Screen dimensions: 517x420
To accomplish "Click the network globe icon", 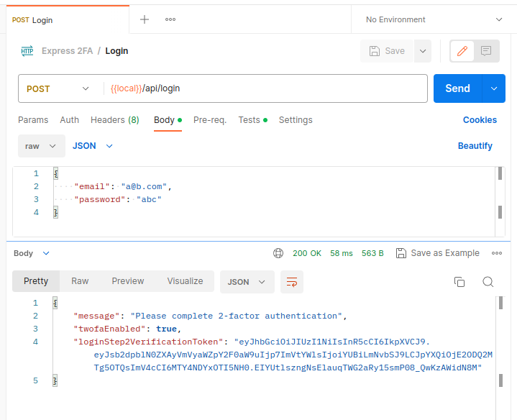I will click(278, 253).
